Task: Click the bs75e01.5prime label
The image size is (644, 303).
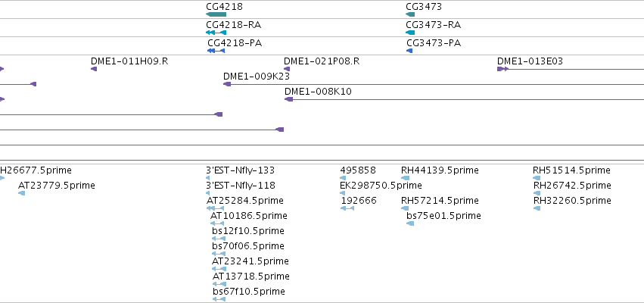Action: point(443,216)
